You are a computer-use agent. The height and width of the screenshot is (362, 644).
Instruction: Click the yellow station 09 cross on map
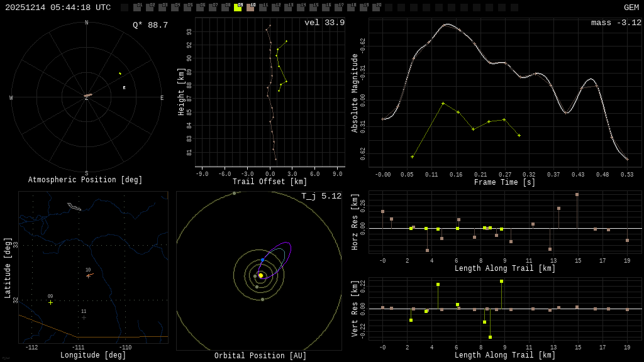click(x=51, y=302)
